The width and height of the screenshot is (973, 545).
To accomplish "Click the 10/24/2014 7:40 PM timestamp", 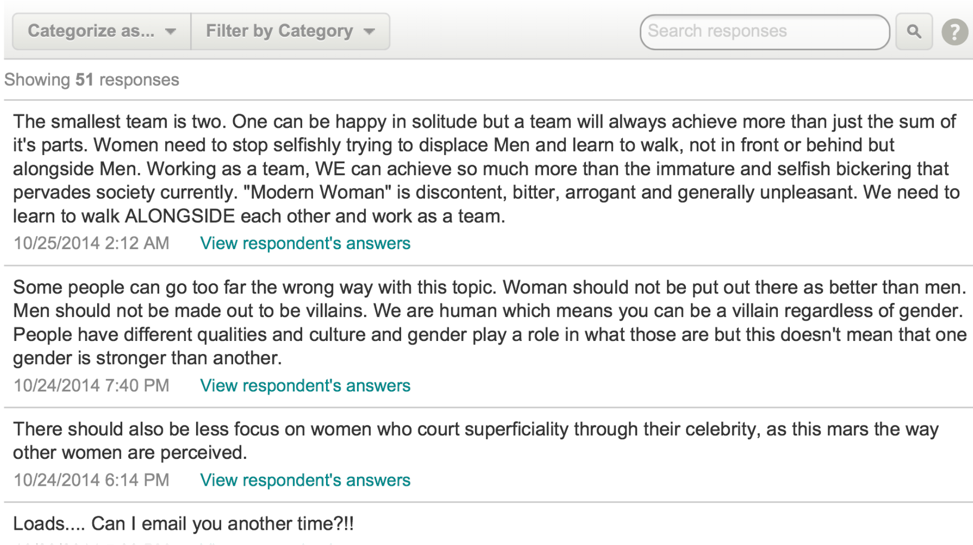I will click(x=91, y=385).
